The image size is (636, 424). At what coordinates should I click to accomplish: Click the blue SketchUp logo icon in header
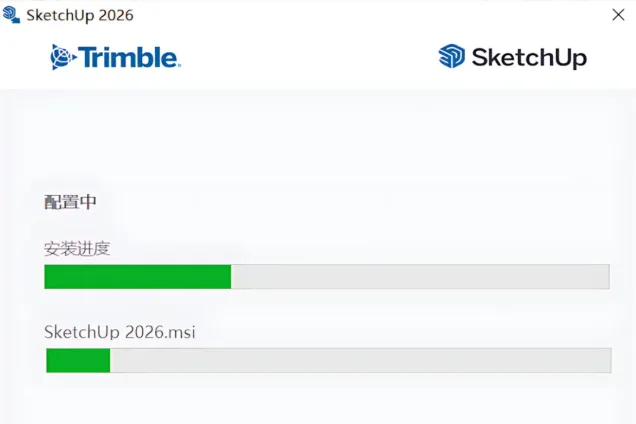tap(451, 56)
